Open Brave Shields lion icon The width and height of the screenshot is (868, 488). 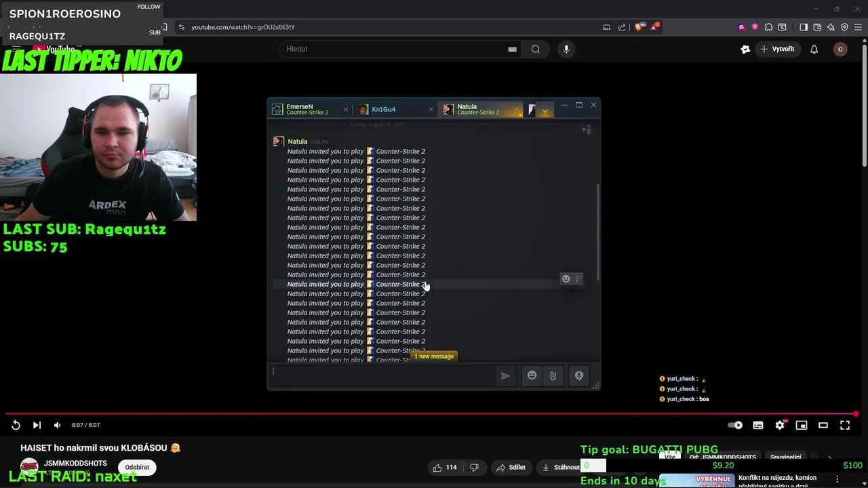(639, 27)
